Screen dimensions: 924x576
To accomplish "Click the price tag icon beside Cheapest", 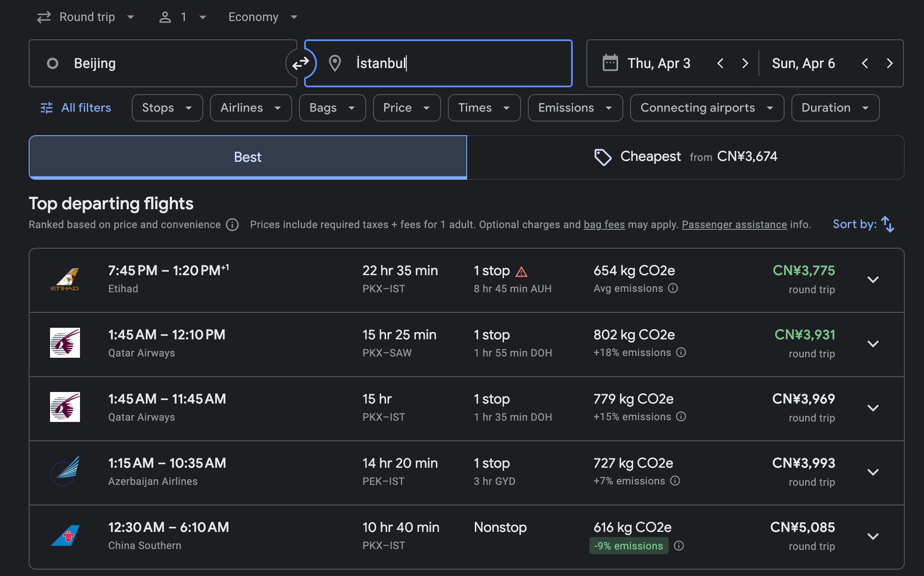I will click(603, 157).
